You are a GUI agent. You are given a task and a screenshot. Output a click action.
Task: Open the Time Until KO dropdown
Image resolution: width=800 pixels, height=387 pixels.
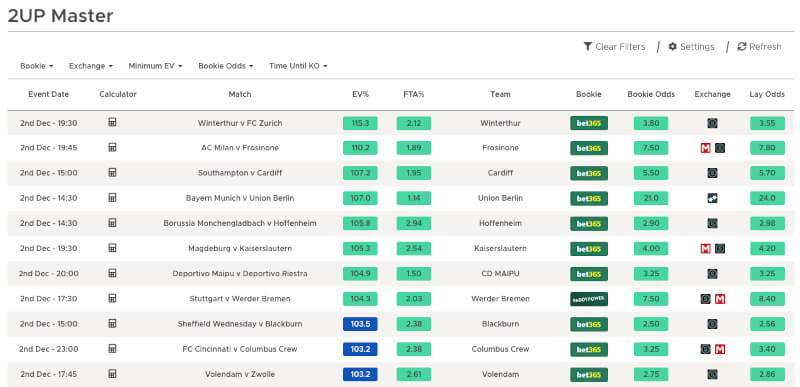click(x=298, y=66)
